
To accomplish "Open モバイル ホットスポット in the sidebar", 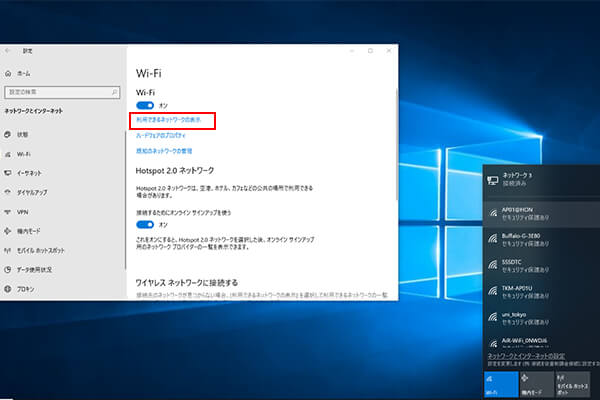I will (x=34, y=250).
